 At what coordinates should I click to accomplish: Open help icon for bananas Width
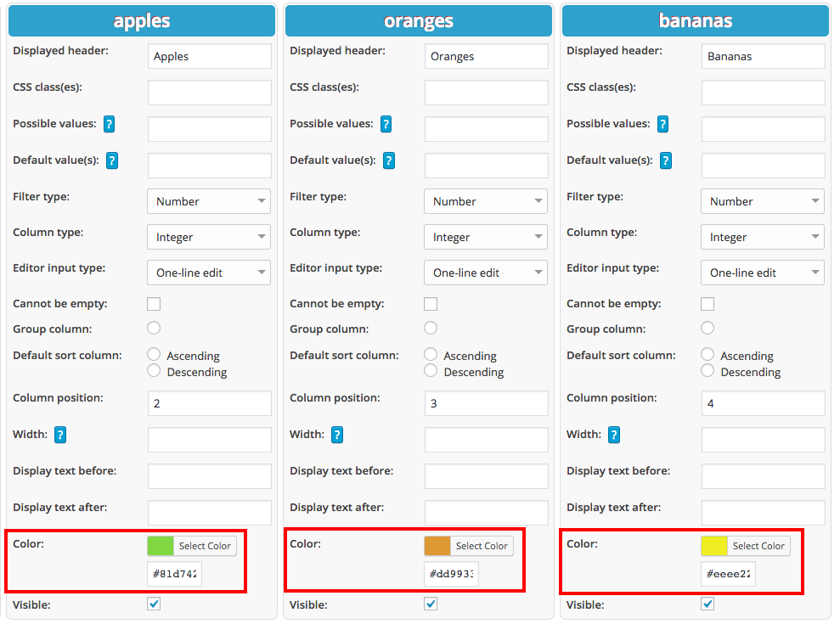[614, 435]
